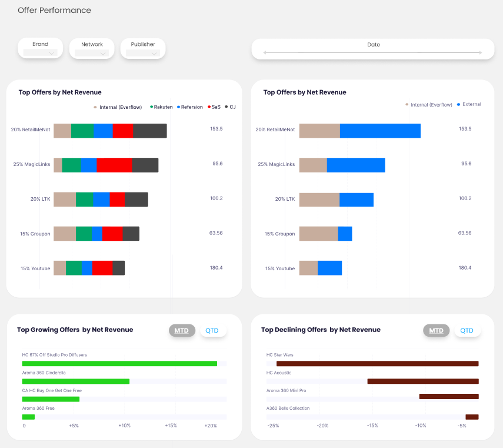Click the HC Star Wars declining bar
This screenshot has width=503, height=448.
pos(377,364)
